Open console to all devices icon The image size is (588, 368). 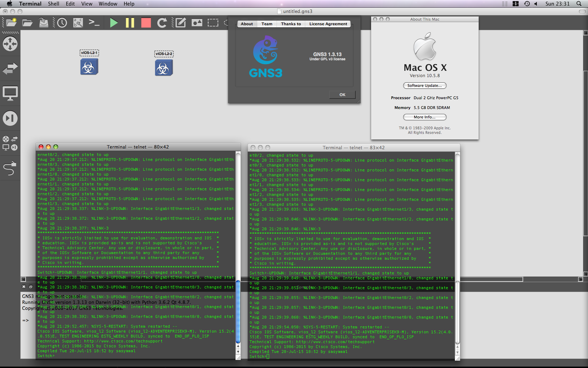94,23
